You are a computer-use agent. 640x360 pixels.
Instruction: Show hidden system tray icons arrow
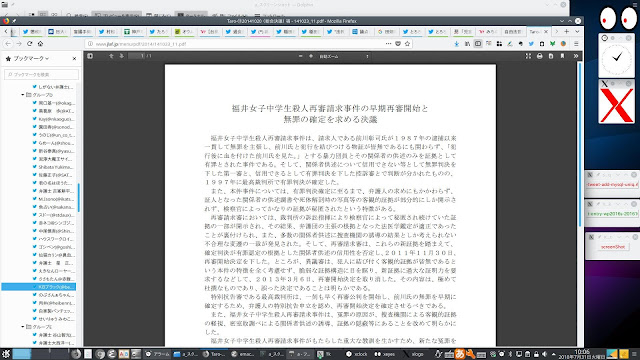[x=554, y=354]
